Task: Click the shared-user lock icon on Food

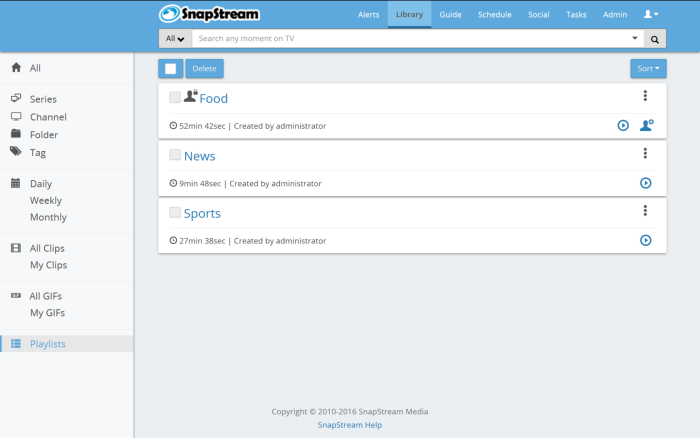Action: pyautogui.click(x=191, y=96)
